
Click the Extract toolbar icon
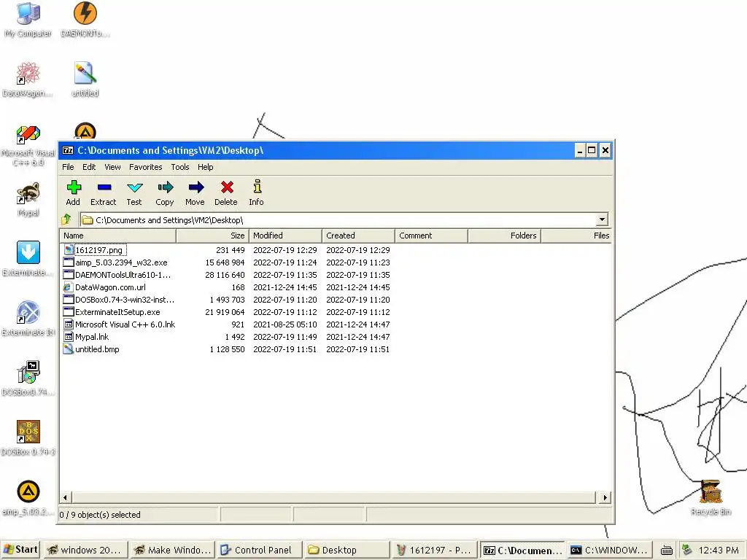point(104,187)
